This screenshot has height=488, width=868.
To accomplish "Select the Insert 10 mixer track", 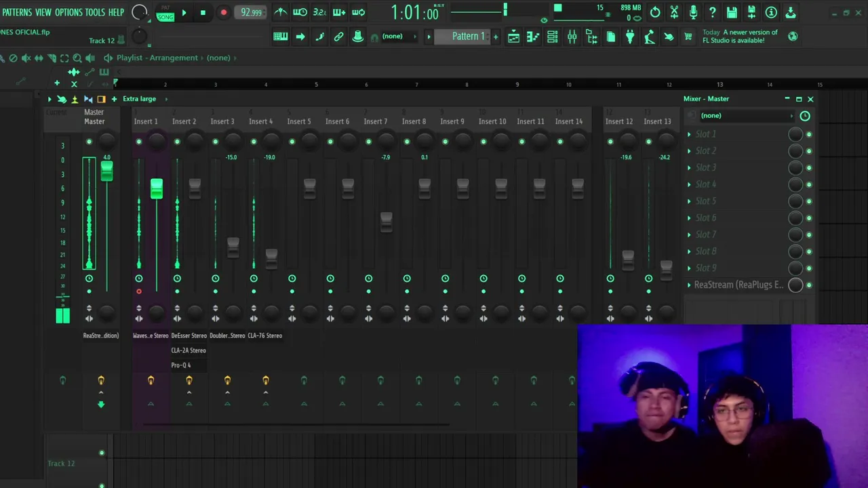I will (x=492, y=121).
